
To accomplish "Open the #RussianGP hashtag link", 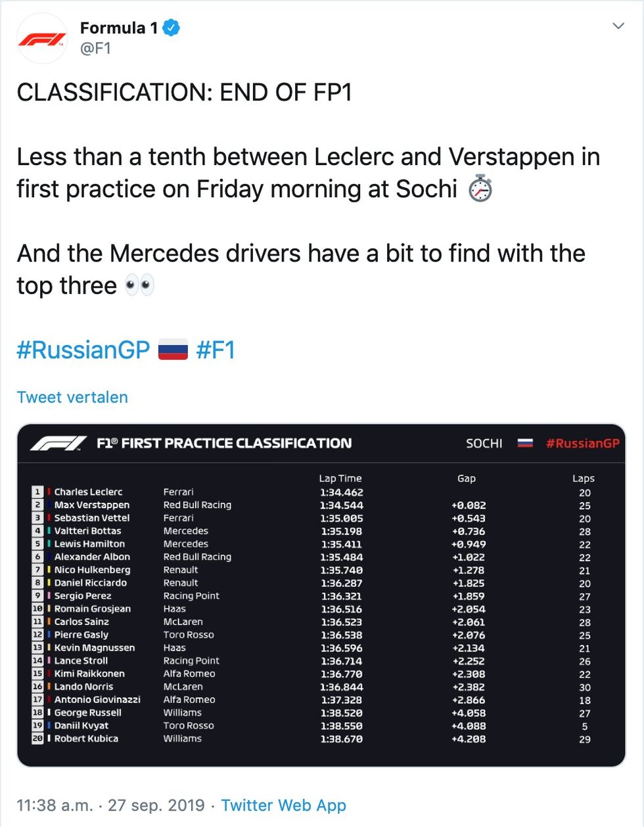I will point(83,350).
